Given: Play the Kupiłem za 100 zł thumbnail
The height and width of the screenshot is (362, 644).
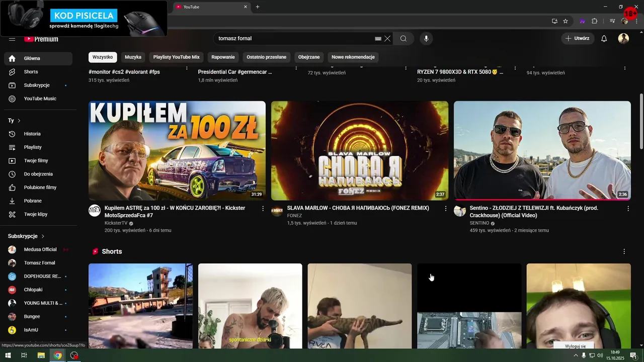Looking at the screenshot, I should click(177, 151).
